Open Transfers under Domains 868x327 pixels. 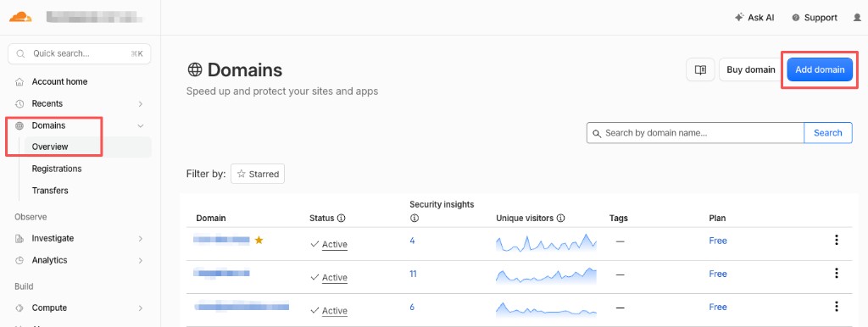(50, 191)
